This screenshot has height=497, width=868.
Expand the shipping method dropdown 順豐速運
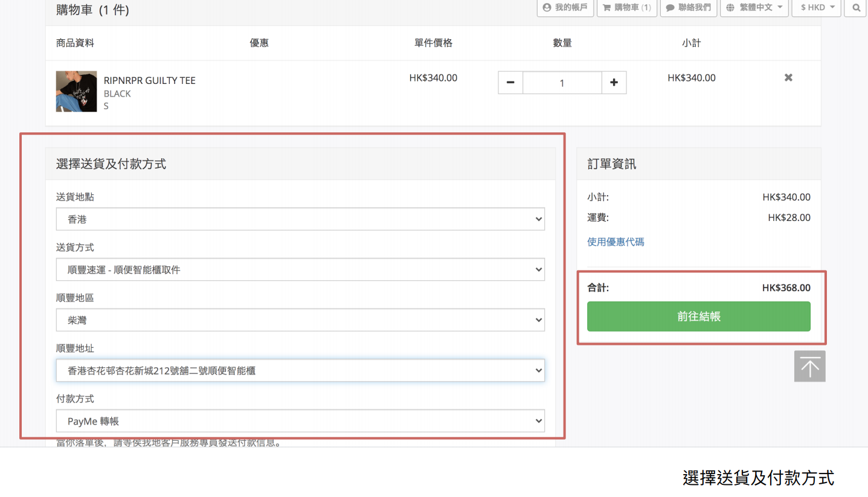click(x=300, y=270)
